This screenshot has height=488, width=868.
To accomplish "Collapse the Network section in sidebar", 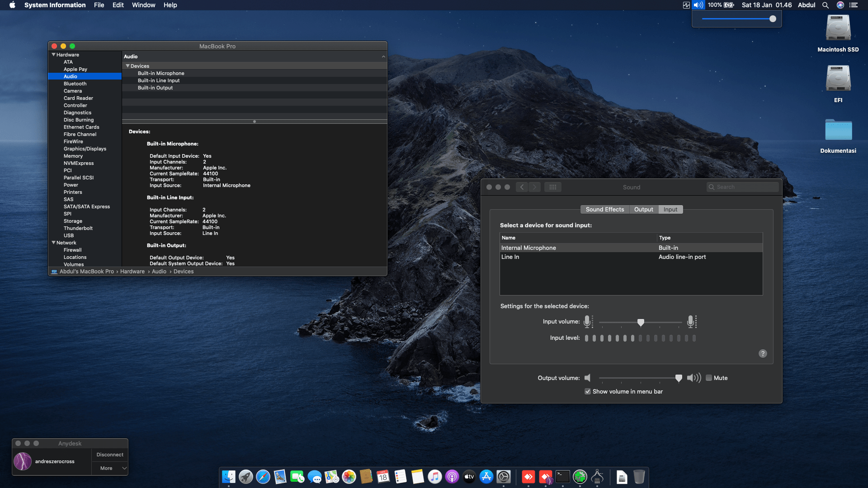I will pyautogui.click(x=54, y=243).
